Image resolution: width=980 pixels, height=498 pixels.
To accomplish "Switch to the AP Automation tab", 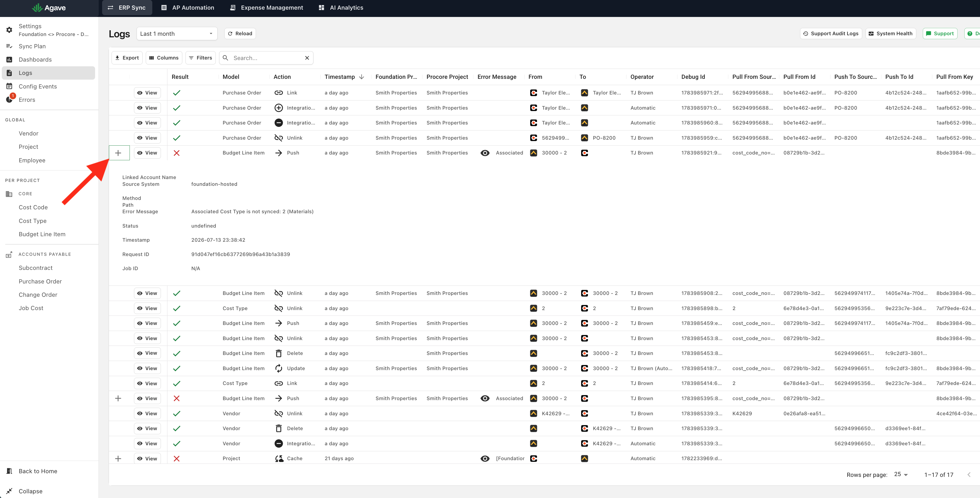I will (188, 8).
